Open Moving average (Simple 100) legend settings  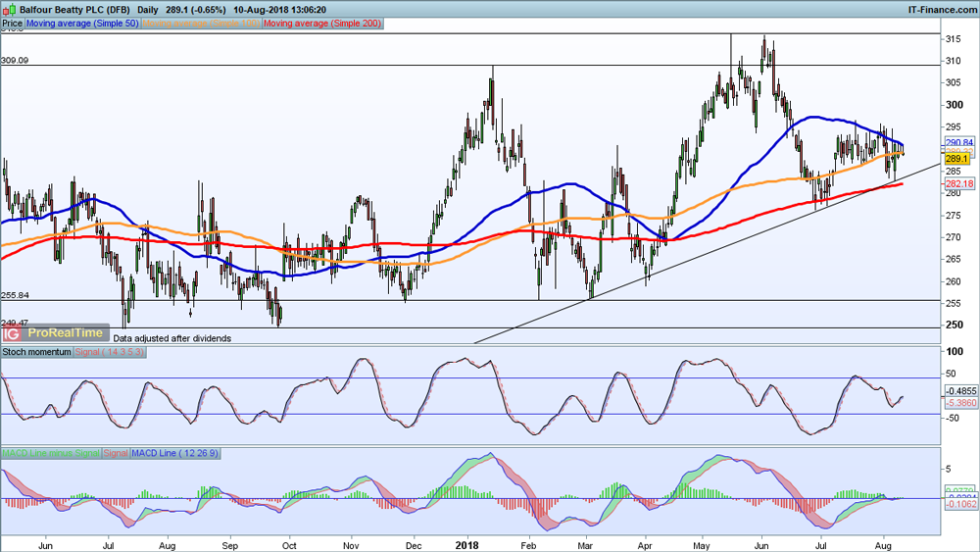point(201,24)
